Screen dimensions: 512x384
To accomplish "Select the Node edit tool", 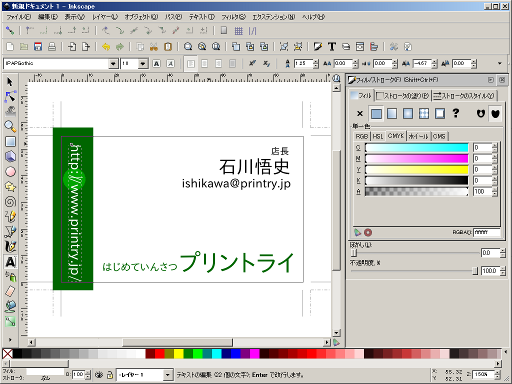I will pyautogui.click(x=10, y=97).
